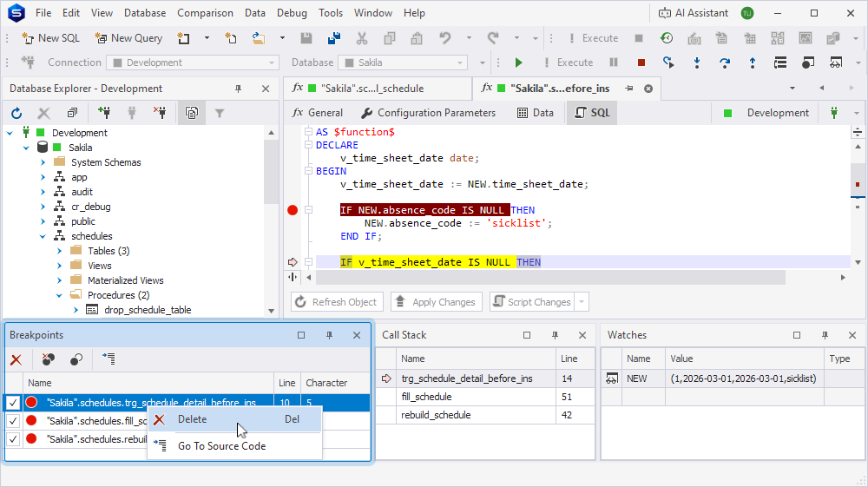Switch to "Sakila".sc...l_schedule document tab

point(378,89)
